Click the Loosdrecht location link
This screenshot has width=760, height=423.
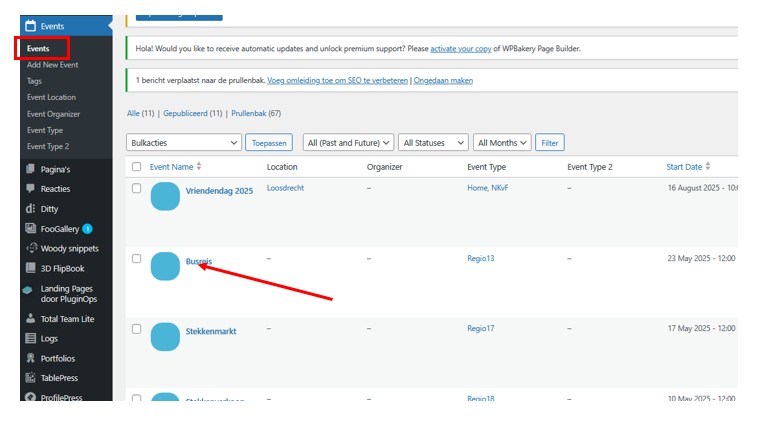[285, 188]
